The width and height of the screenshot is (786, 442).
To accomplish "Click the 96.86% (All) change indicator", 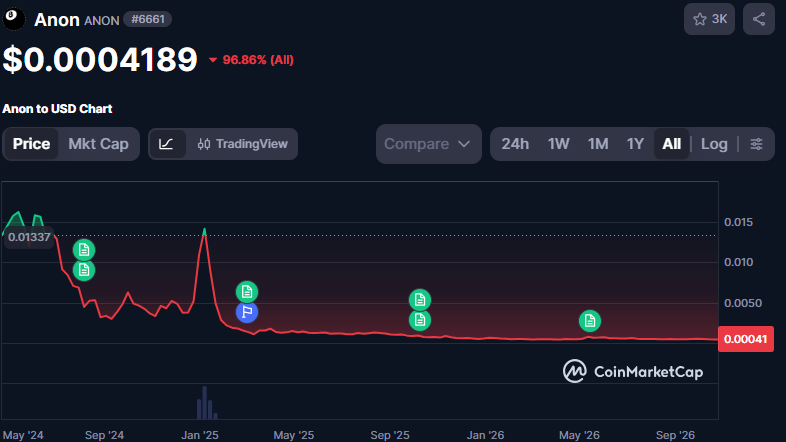I will point(251,60).
